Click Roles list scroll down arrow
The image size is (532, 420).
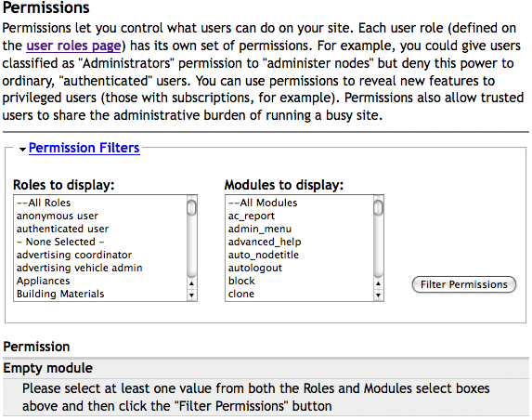(x=191, y=295)
